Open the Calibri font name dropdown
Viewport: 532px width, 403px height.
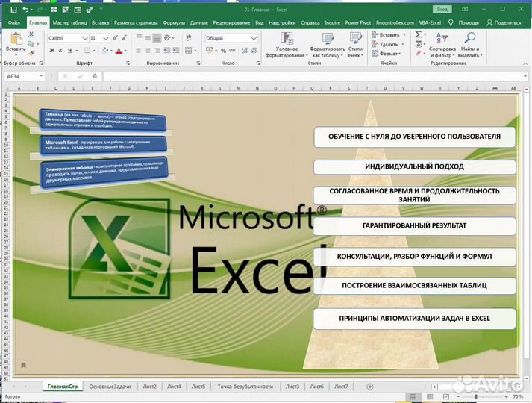pyautogui.click(x=85, y=38)
